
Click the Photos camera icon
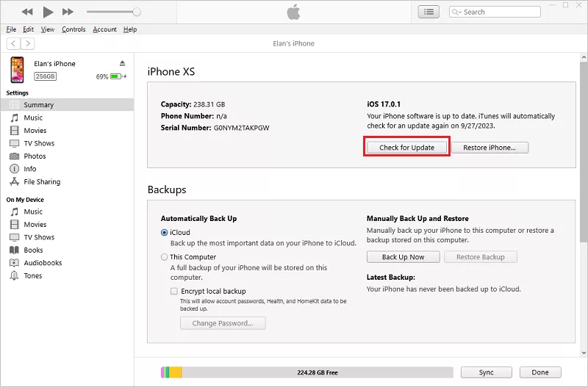(14, 156)
